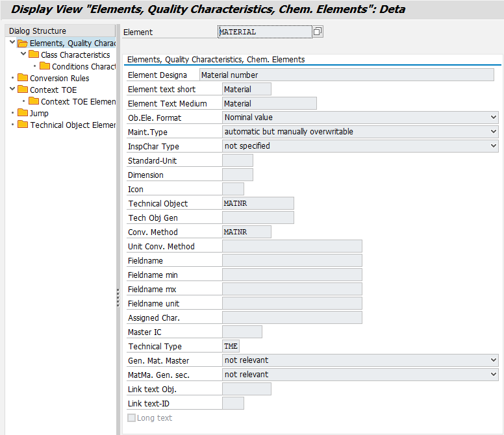Select the Conditions Characteristics folder icon

tap(45, 66)
